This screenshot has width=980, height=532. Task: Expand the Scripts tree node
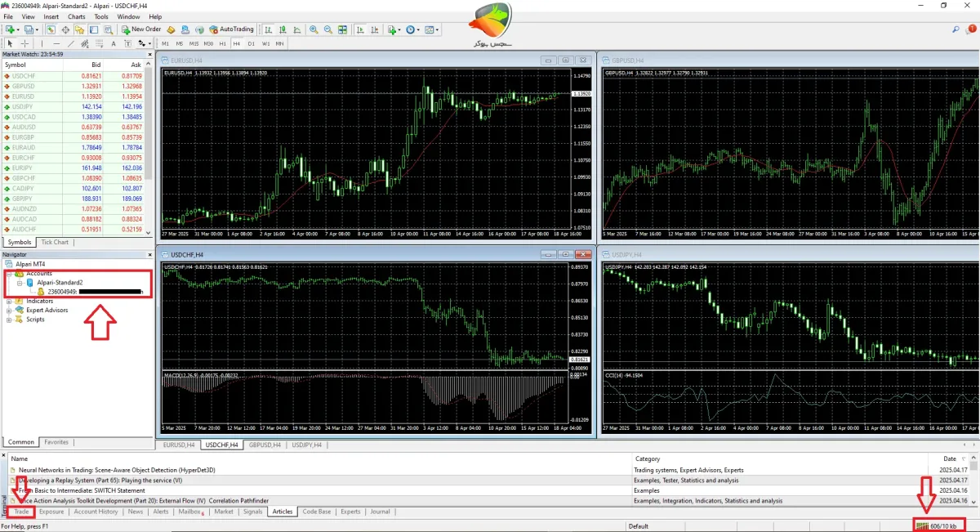pyautogui.click(x=9, y=320)
